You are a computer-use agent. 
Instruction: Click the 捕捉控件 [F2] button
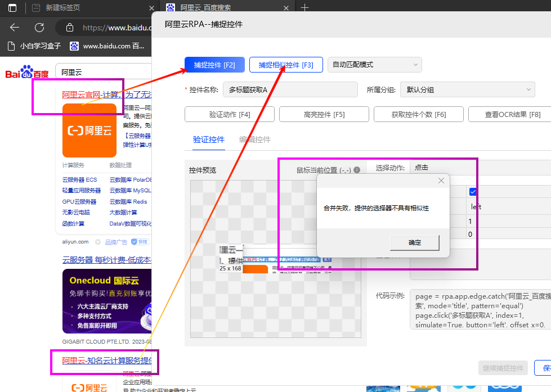[214, 65]
